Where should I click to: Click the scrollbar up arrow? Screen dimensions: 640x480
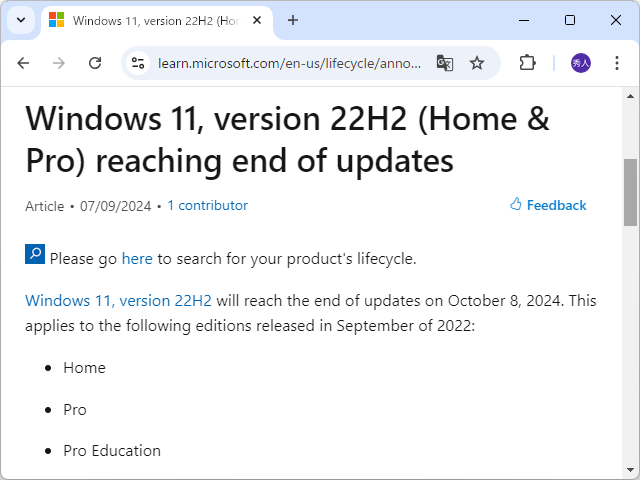click(x=631, y=95)
